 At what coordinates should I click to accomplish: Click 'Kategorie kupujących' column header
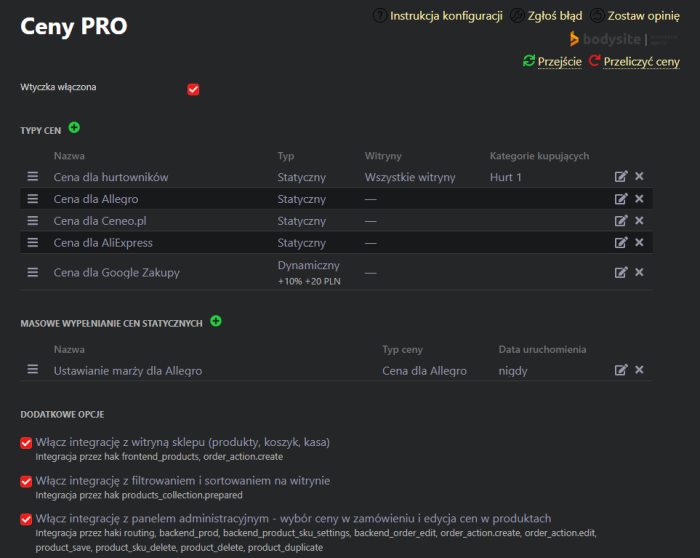(x=539, y=156)
